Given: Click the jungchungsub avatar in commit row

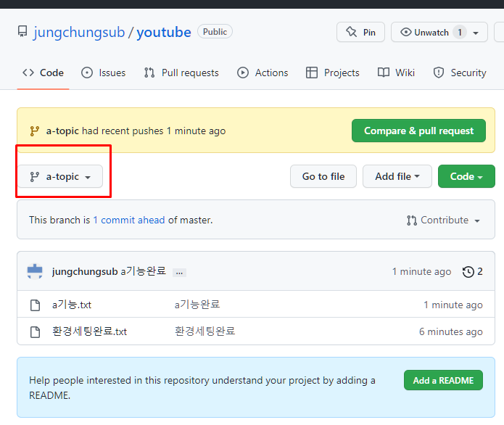Looking at the screenshot, I should click(x=35, y=271).
